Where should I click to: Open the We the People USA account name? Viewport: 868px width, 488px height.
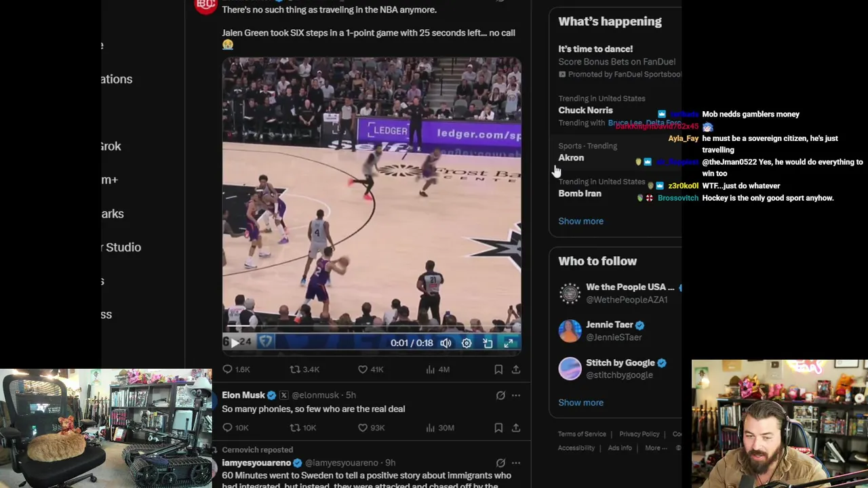tap(630, 287)
